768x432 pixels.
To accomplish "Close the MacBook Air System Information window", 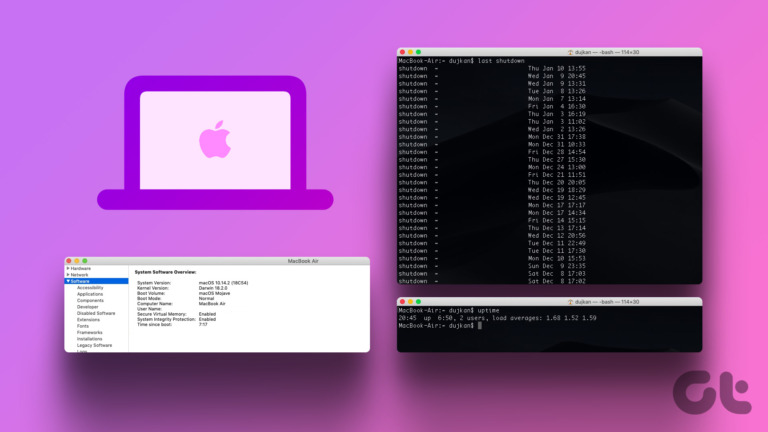I will pos(69,261).
